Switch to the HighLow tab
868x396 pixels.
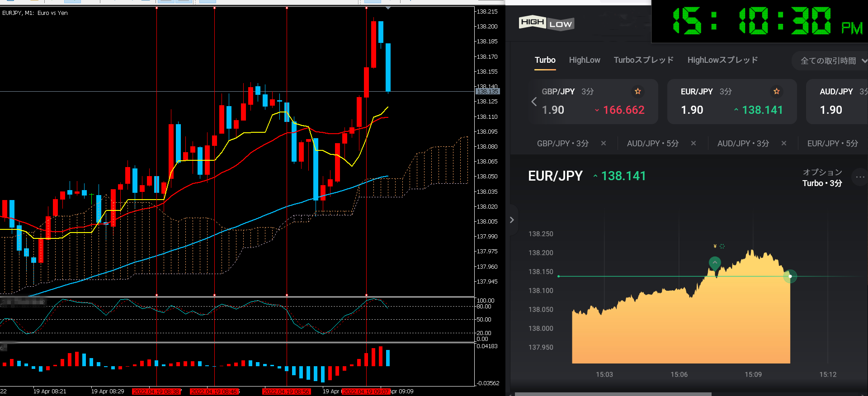584,60
